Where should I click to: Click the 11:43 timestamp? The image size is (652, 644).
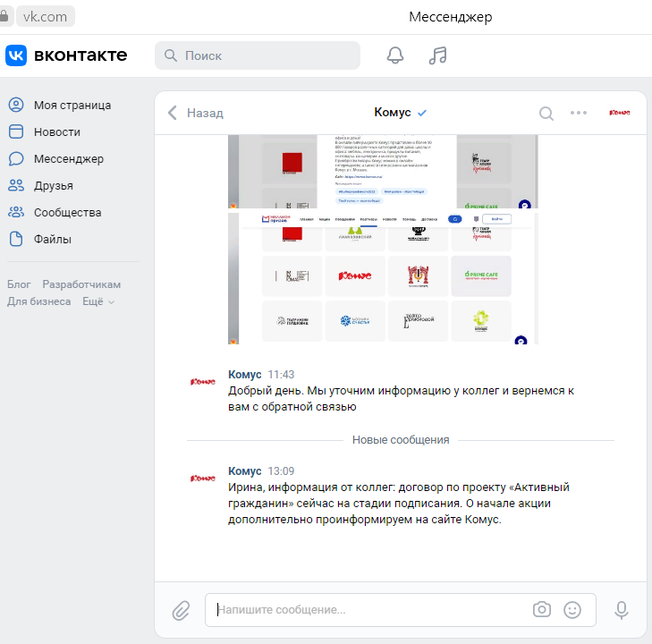[281, 375]
